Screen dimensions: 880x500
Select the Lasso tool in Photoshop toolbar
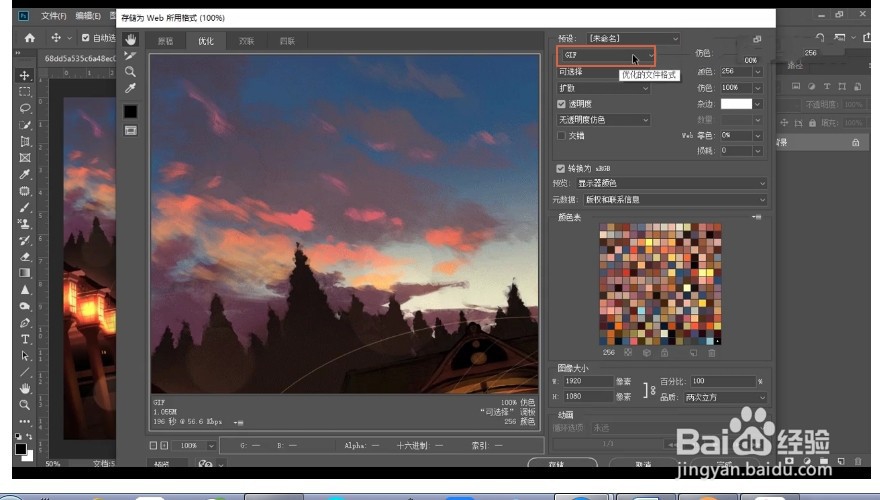(x=25, y=108)
